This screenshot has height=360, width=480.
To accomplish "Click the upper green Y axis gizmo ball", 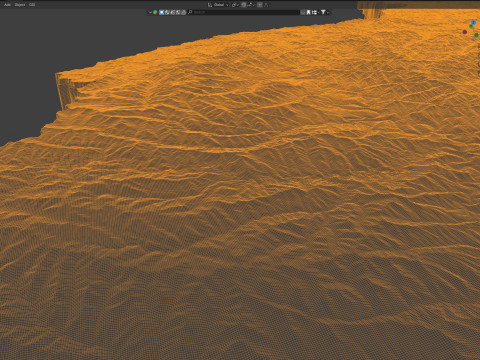I will (471, 26).
